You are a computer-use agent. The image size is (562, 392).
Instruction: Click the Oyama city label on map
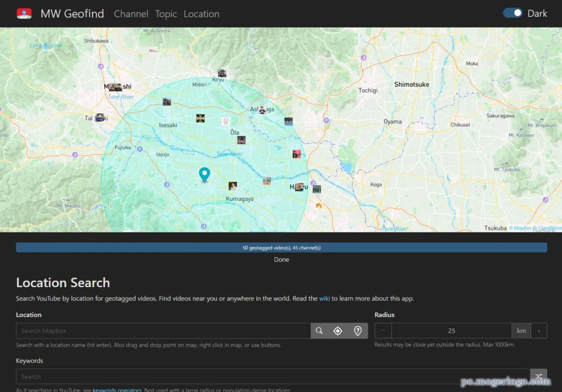click(x=392, y=122)
